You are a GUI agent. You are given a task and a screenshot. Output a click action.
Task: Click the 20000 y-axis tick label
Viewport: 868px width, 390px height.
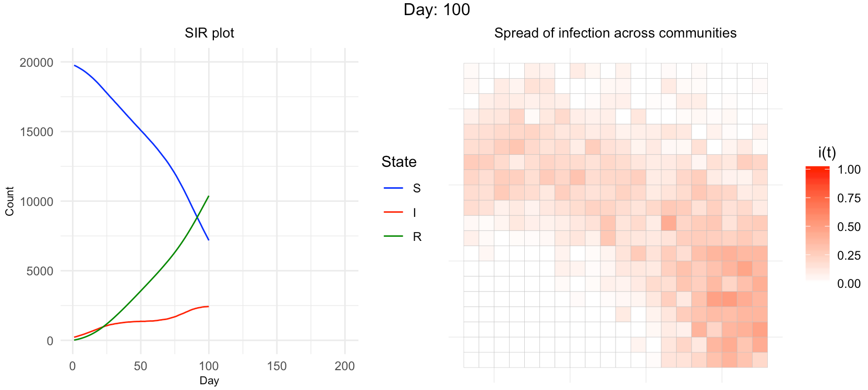(x=37, y=63)
